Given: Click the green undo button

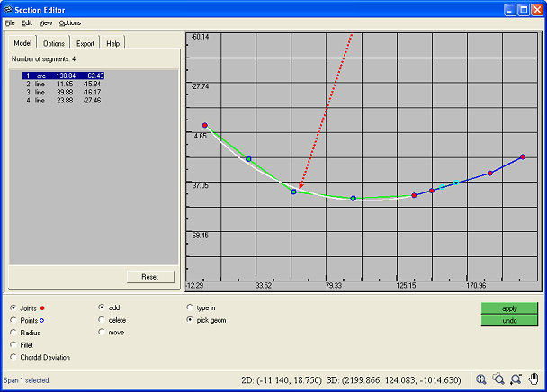Looking at the screenshot, I should 509,320.
